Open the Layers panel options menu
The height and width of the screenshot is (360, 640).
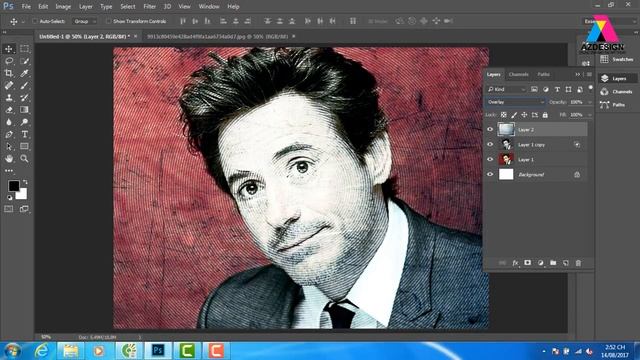589,75
